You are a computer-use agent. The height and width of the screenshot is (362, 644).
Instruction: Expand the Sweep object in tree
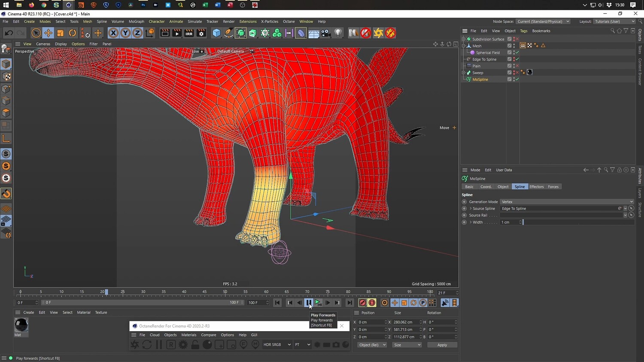pos(464,72)
